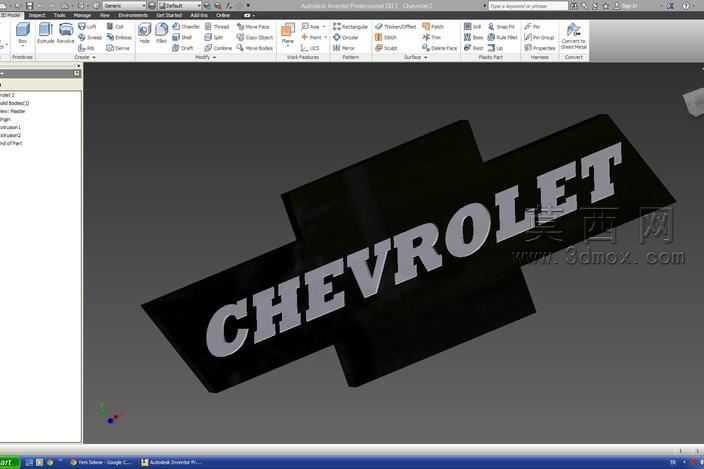Choose the Stitch surface tool

tap(386, 37)
